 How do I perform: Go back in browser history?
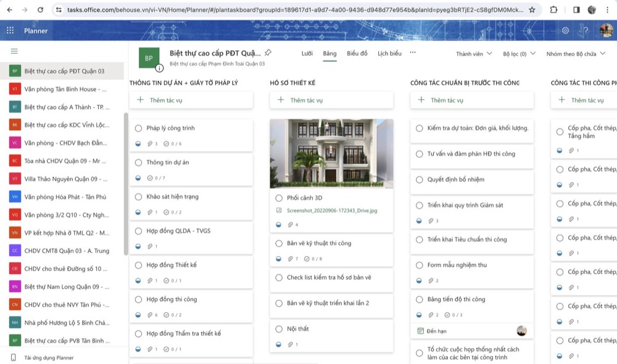(x=9, y=10)
